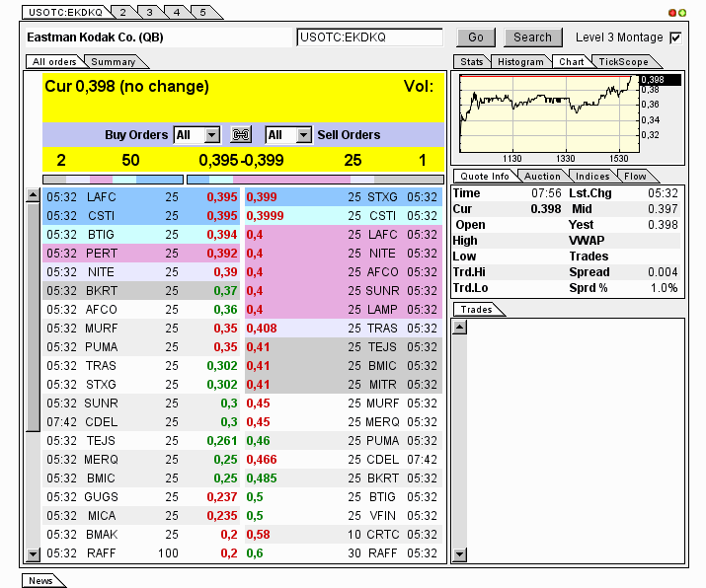Screen dimensions: 706x588
Task: Switch to the USOTC:EKDKQ workspace tab
Action: coord(66,12)
